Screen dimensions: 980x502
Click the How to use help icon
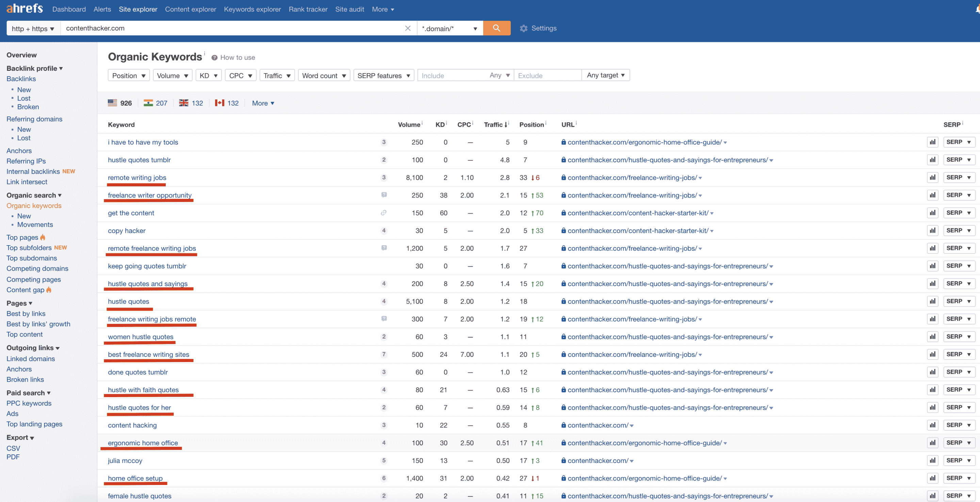[214, 58]
